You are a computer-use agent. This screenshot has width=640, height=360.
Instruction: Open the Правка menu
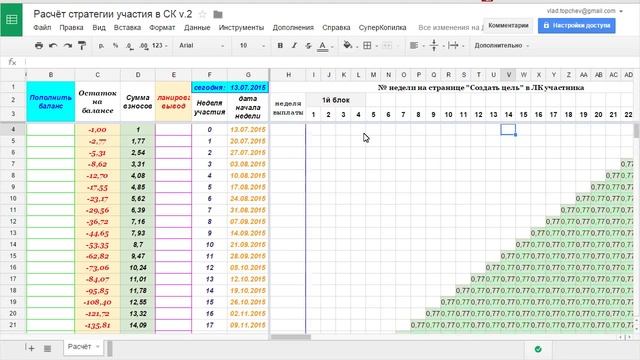tap(71, 28)
